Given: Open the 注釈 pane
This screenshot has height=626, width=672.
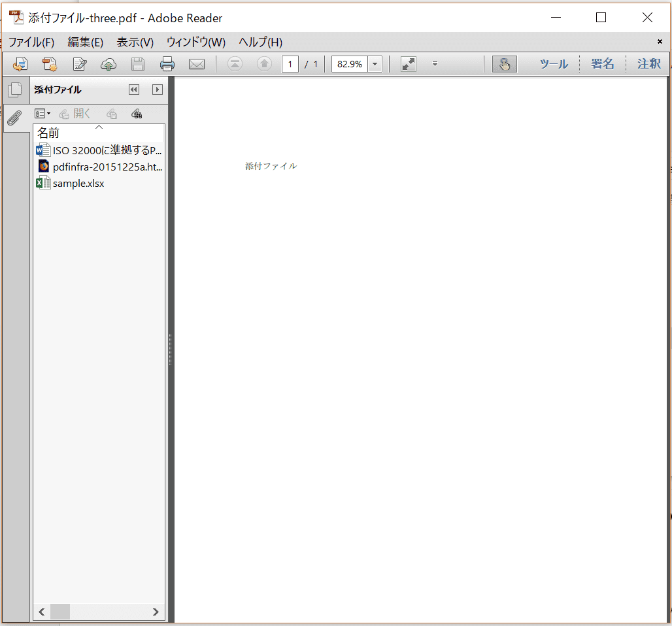Looking at the screenshot, I should (x=649, y=64).
